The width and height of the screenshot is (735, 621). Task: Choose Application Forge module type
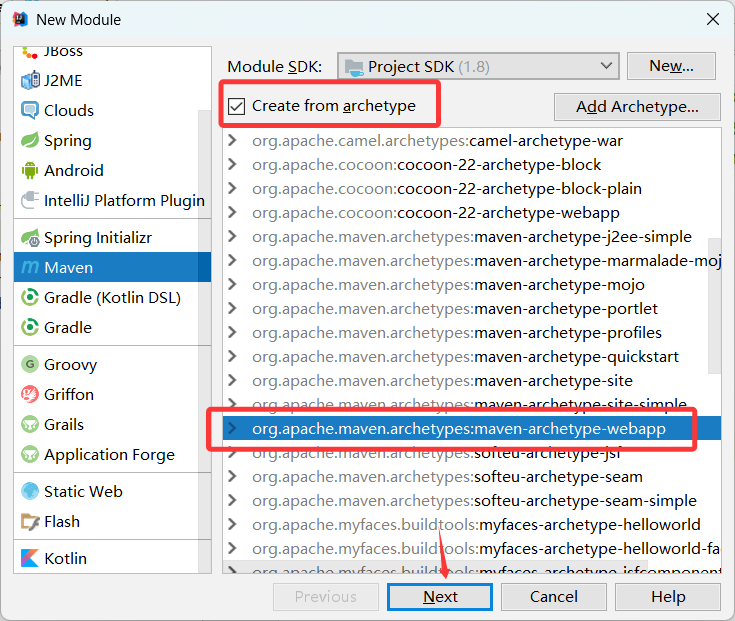[x=112, y=455]
